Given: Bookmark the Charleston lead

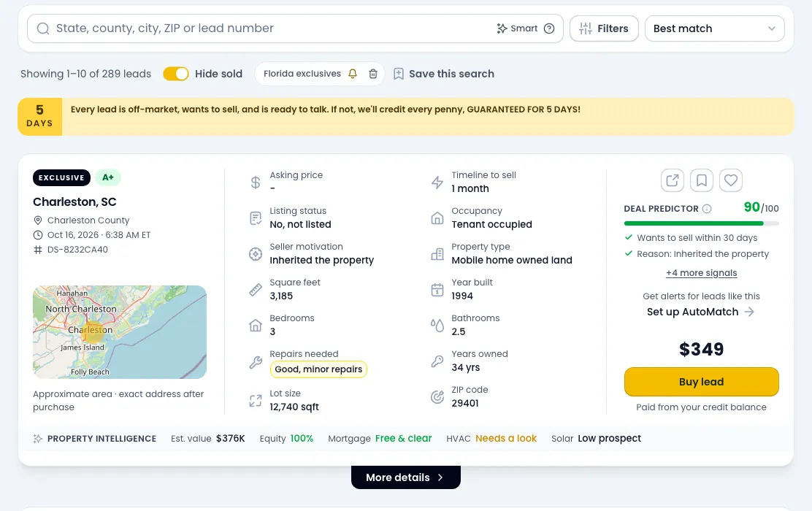Looking at the screenshot, I should coord(702,180).
